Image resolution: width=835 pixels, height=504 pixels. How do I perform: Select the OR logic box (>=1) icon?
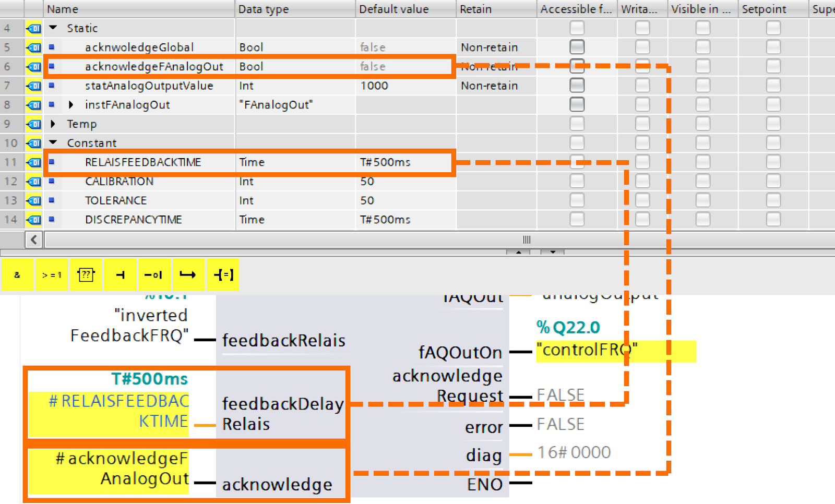[x=52, y=274]
